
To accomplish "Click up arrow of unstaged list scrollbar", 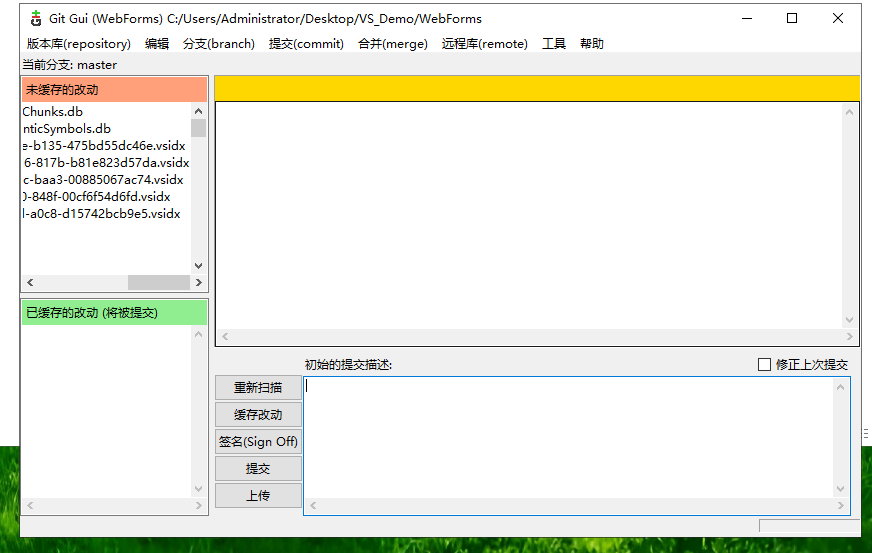I will coord(199,111).
